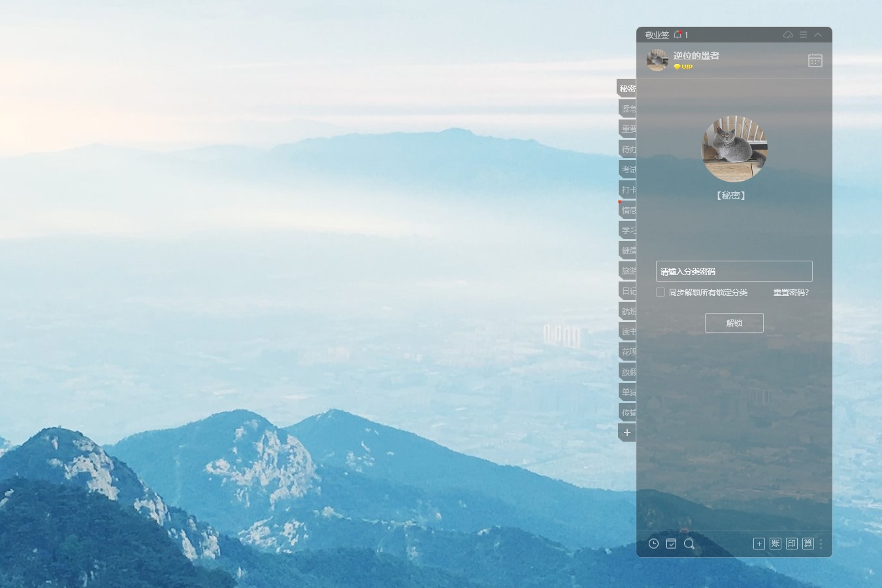This screenshot has width=882, height=588.
Task: Open the hamburger menu in title bar
Action: pyautogui.click(x=803, y=35)
